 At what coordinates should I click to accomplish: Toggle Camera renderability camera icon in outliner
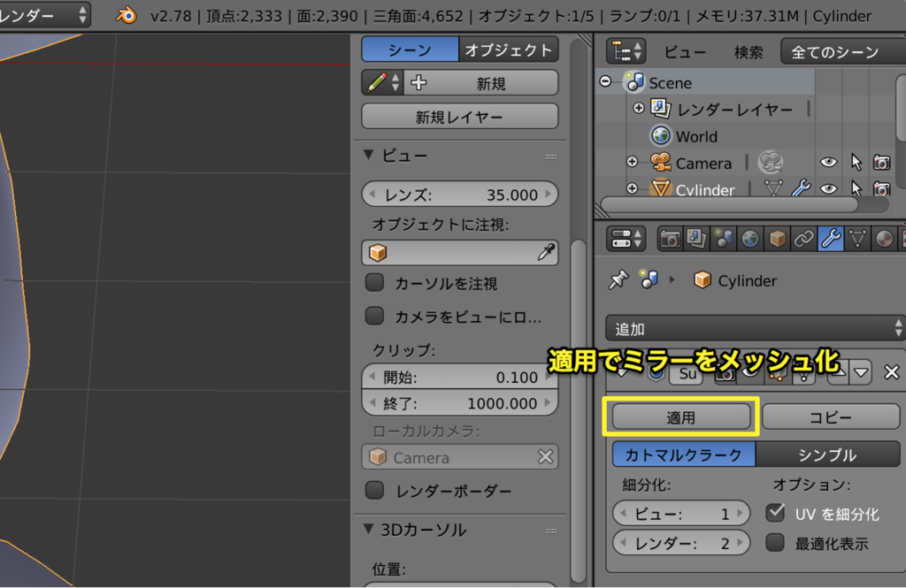coord(882,163)
